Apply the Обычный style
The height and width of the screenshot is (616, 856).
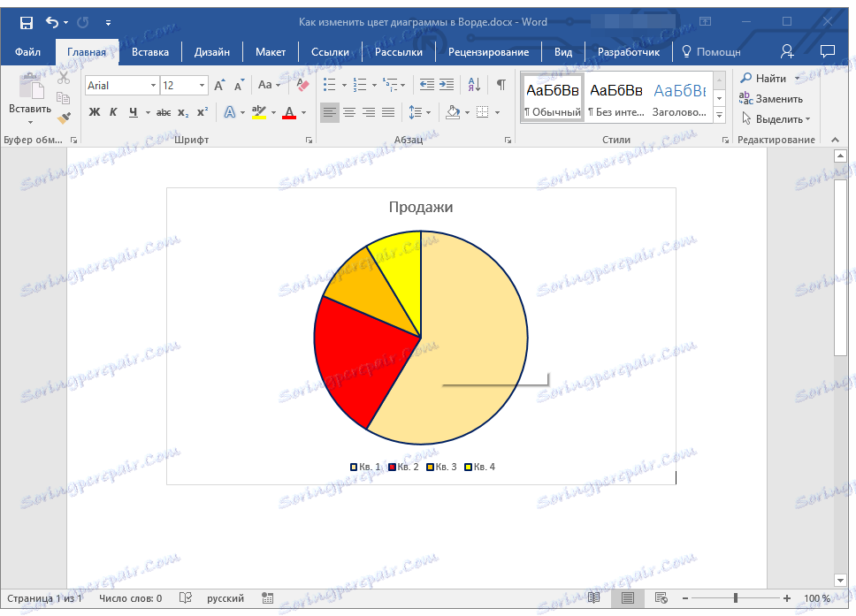click(x=553, y=98)
